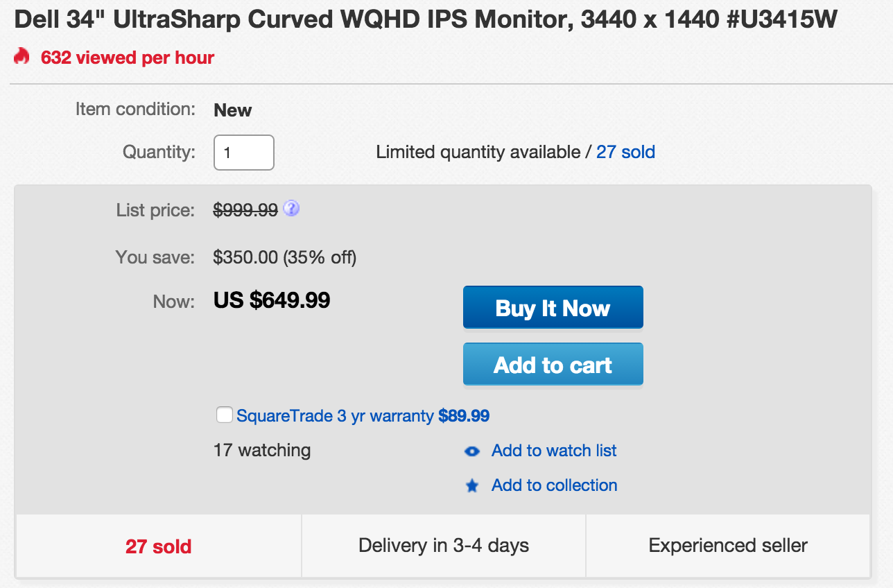
Task: Open the 27 sold link beside quantity
Action: [626, 152]
